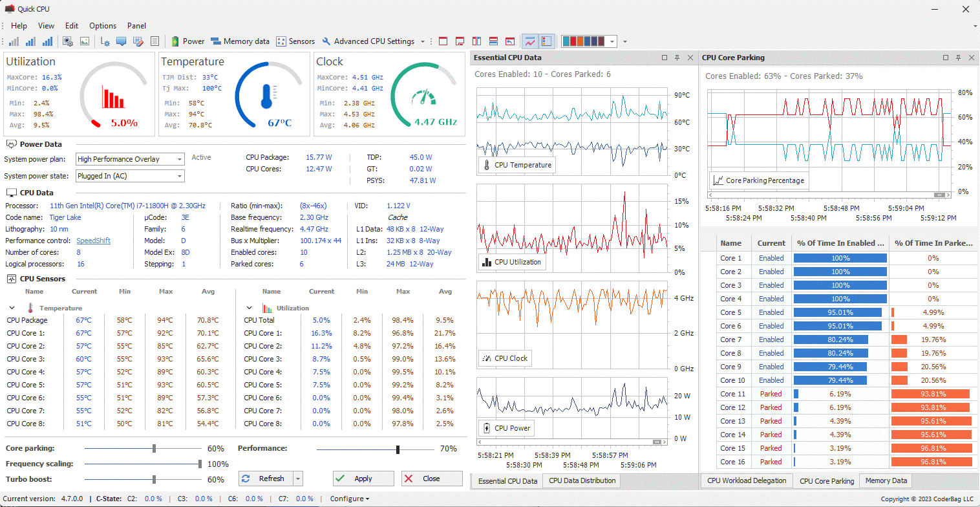Select the Essential CPU Data bottom tab

(507, 481)
